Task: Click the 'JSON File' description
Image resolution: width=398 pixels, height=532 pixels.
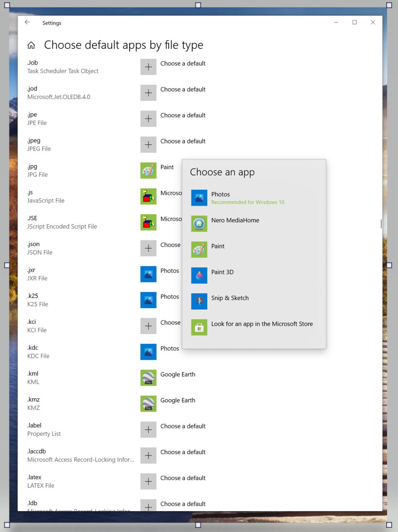Action: (40, 253)
